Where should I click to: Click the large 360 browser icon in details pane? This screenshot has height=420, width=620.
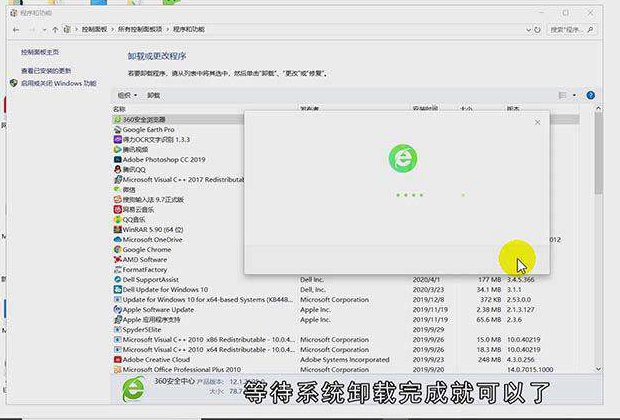click(x=134, y=389)
